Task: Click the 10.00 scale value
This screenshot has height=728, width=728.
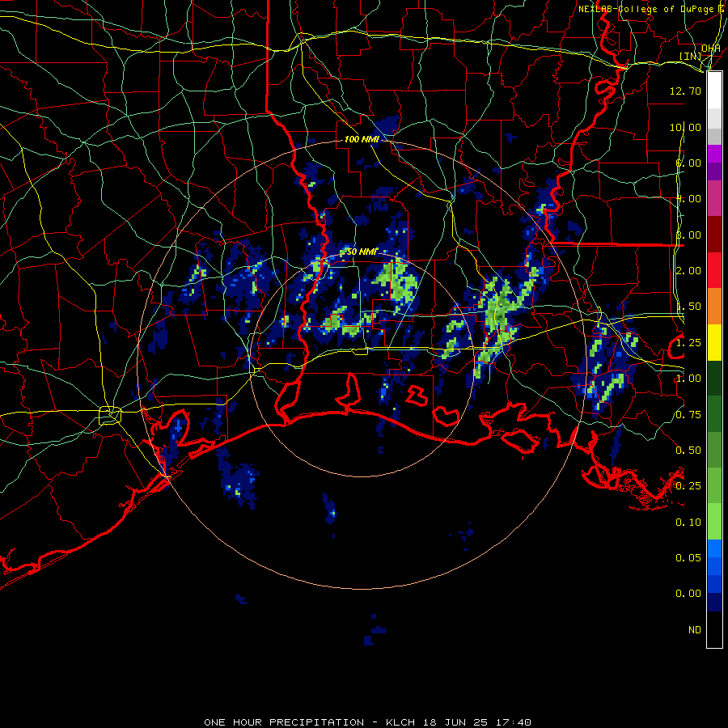Action: pos(685,127)
